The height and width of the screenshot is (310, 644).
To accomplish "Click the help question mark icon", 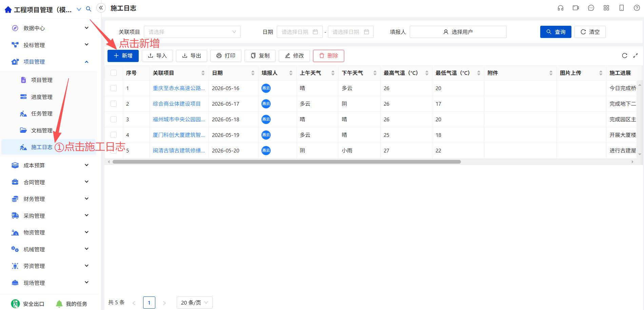I will (x=637, y=8).
